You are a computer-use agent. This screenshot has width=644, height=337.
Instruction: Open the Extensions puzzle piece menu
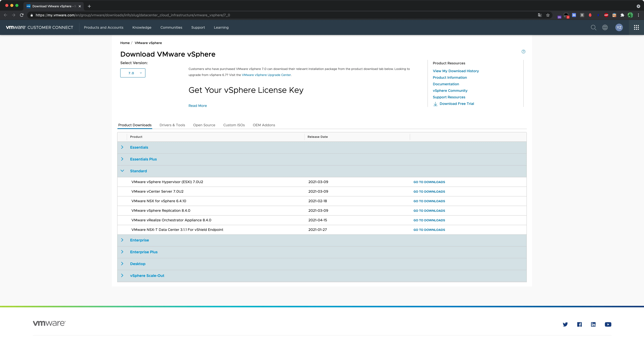(x=622, y=15)
